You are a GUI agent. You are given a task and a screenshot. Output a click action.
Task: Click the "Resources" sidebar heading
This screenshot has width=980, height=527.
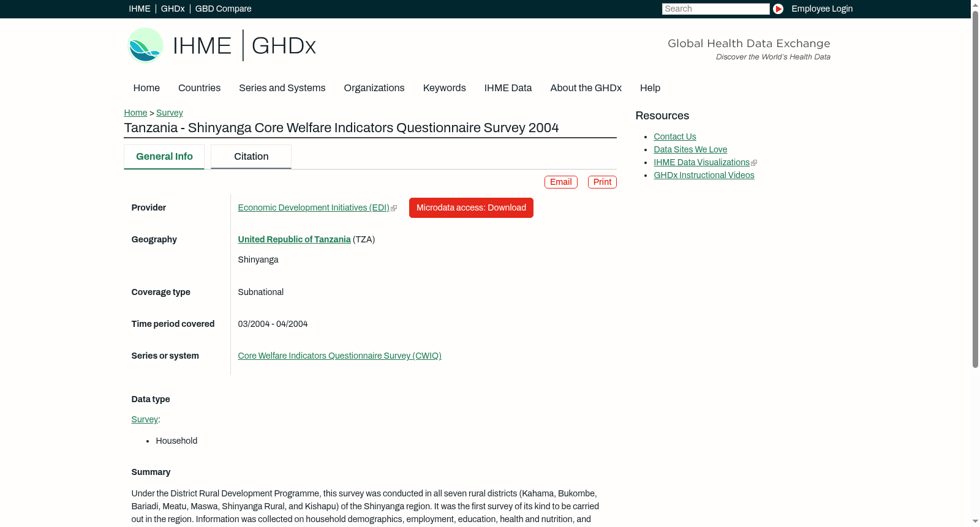pos(662,116)
